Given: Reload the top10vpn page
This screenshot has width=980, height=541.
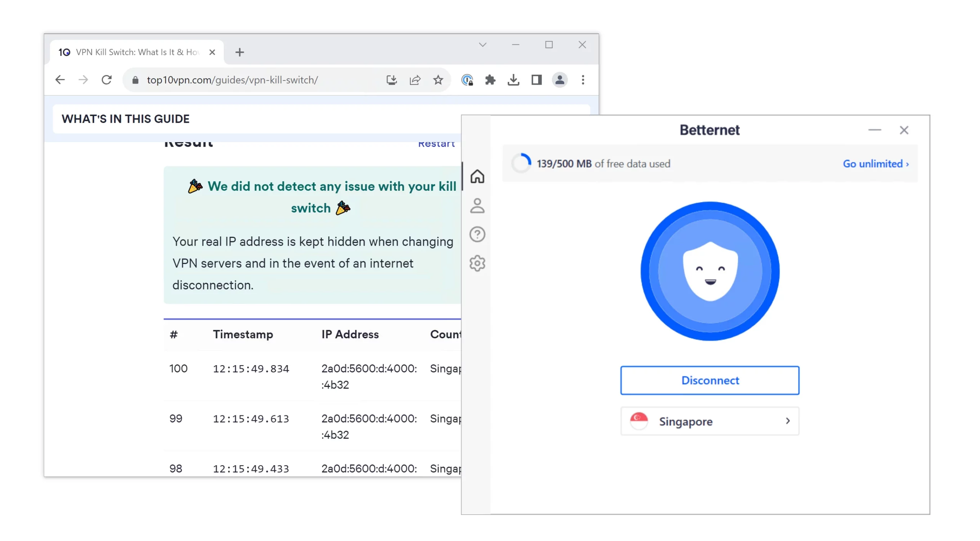Looking at the screenshot, I should pyautogui.click(x=106, y=80).
